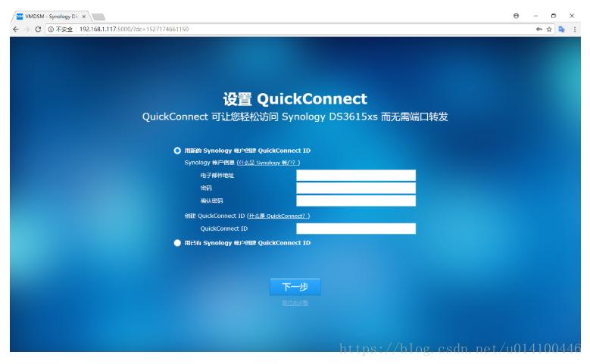Open the 什么是 QuickConnect? link
Screen dimensions: 590x364
point(278,216)
